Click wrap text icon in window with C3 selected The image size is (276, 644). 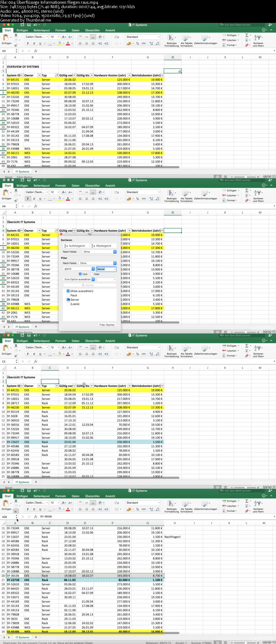click(x=117, y=347)
